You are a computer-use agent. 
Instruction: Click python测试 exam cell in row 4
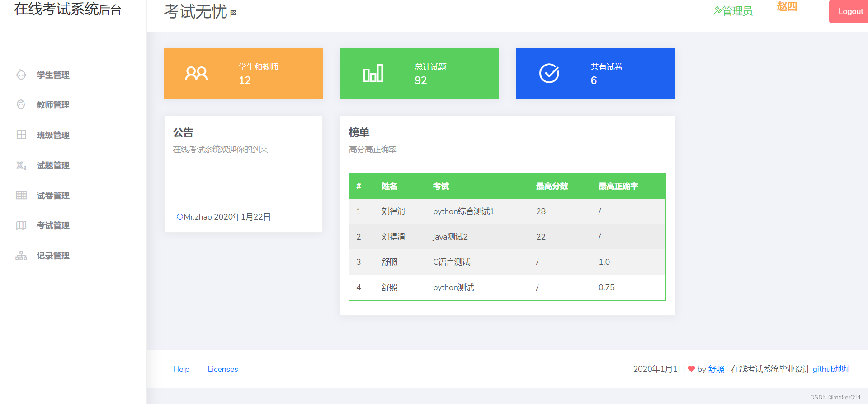pos(453,287)
